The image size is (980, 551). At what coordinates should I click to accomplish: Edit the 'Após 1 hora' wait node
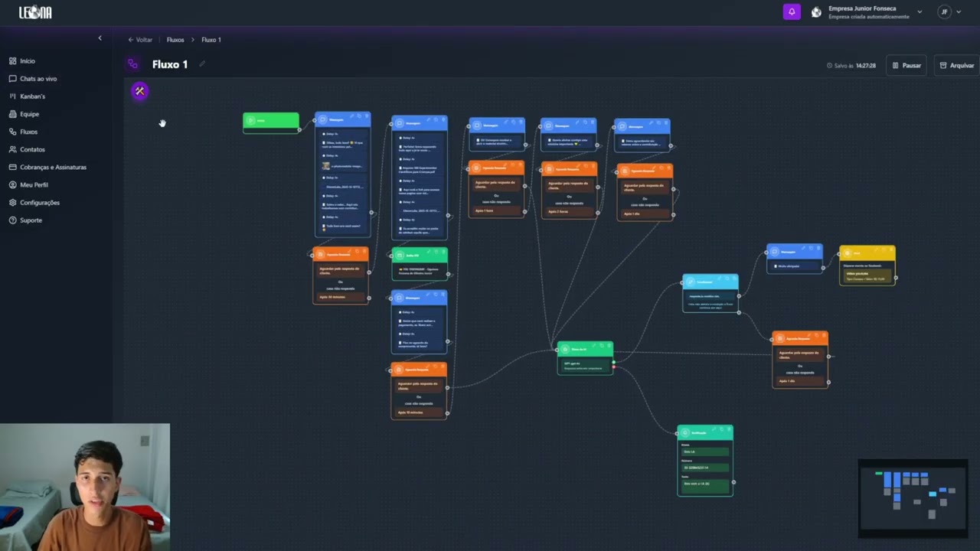[x=505, y=164]
